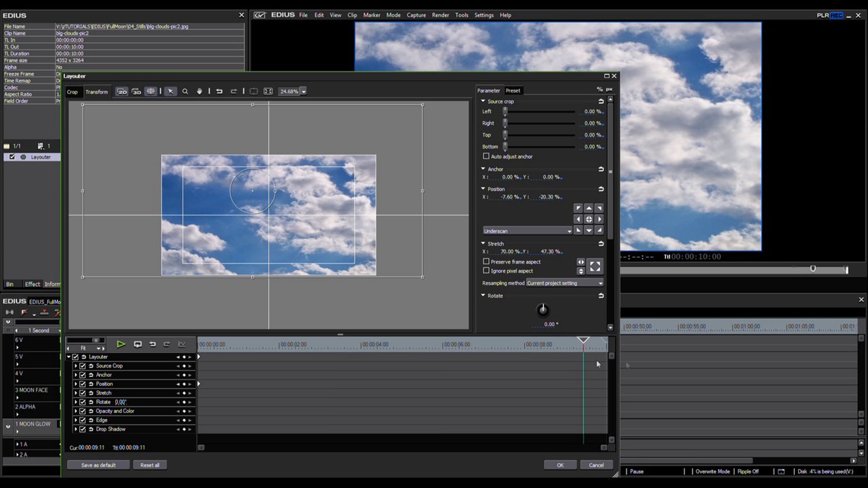Screen dimensions: 868x488
Task: Click the full-screen stretch fit icon
Action: (595, 266)
